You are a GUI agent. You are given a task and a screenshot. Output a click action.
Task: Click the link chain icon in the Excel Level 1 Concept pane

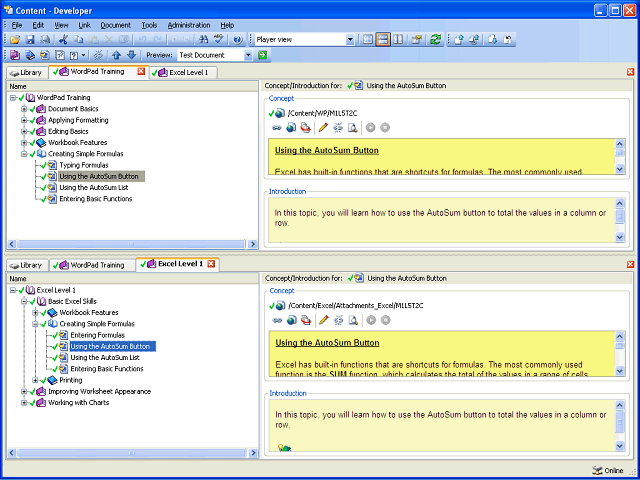[277, 320]
